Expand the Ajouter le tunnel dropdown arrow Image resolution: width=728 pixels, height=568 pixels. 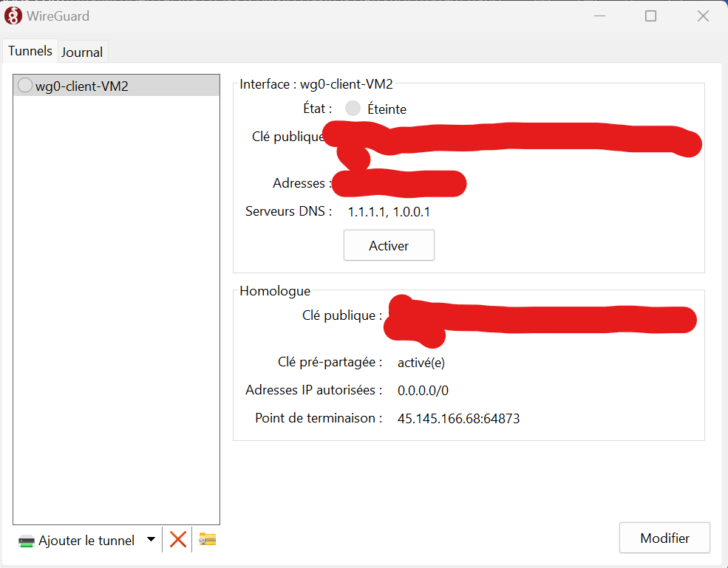tap(151, 540)
